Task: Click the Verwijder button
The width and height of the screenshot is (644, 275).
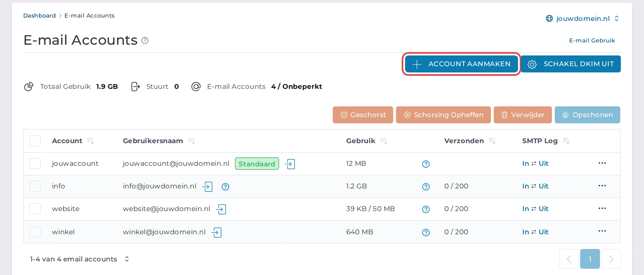Action: point(523,115)
